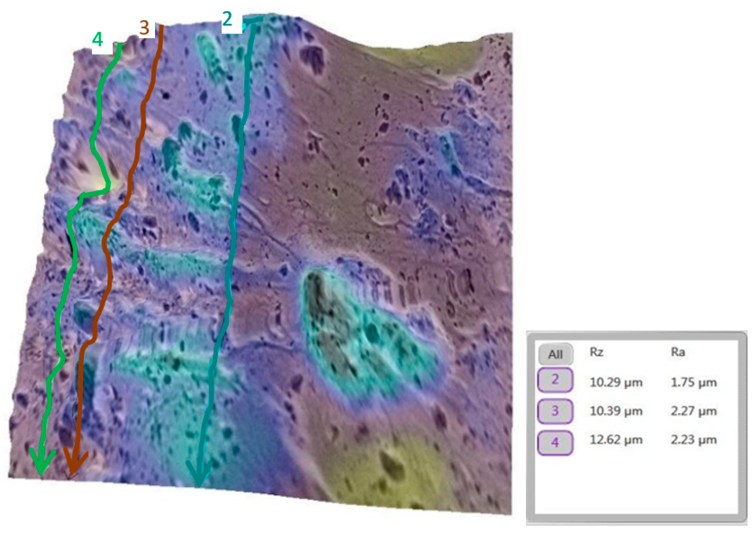Click the All button in the roughness panel
The image size is (756, 540).
[x=555, y=354]
